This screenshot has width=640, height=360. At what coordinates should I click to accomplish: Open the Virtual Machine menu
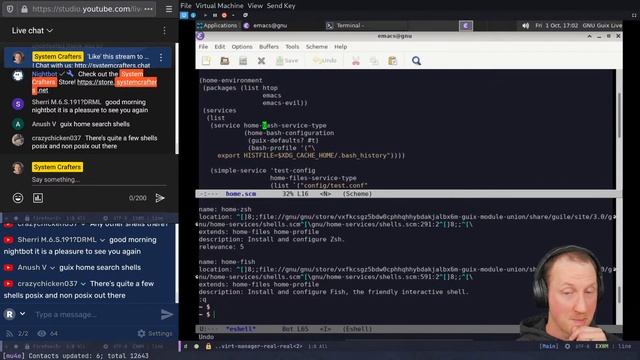219,6
